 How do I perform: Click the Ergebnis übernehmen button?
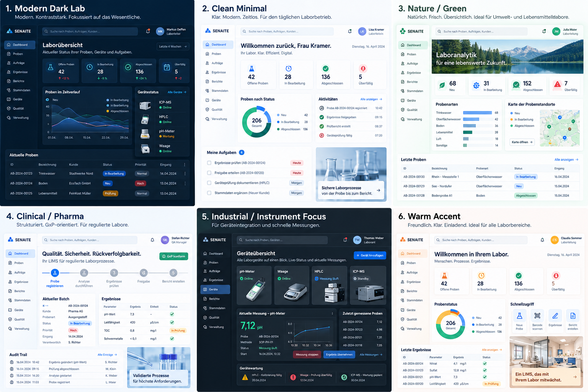pyautogui.click(x=339, y=354)
